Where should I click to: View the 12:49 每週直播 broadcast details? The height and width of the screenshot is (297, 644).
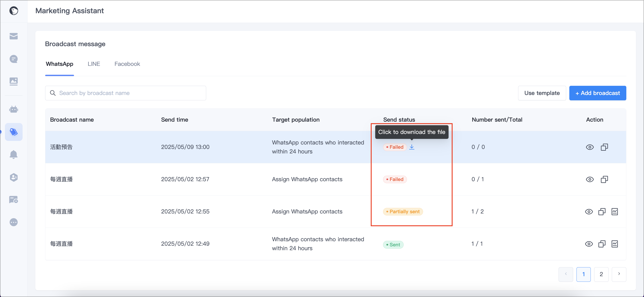pyautogui.click(x=589, y=244)
